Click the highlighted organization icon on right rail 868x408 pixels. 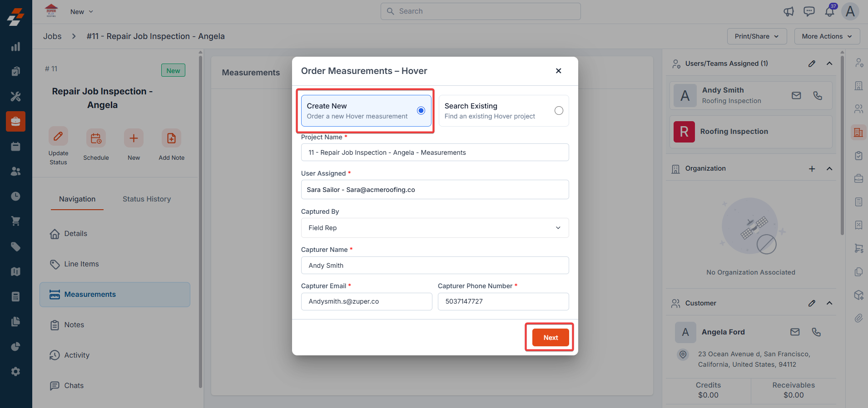(858, 133)
